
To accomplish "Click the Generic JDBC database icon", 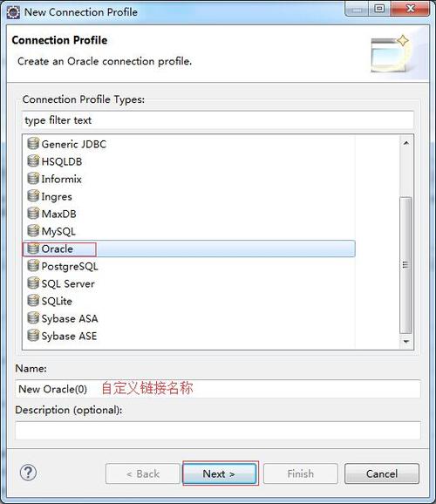I will click(x=33, y=144).
